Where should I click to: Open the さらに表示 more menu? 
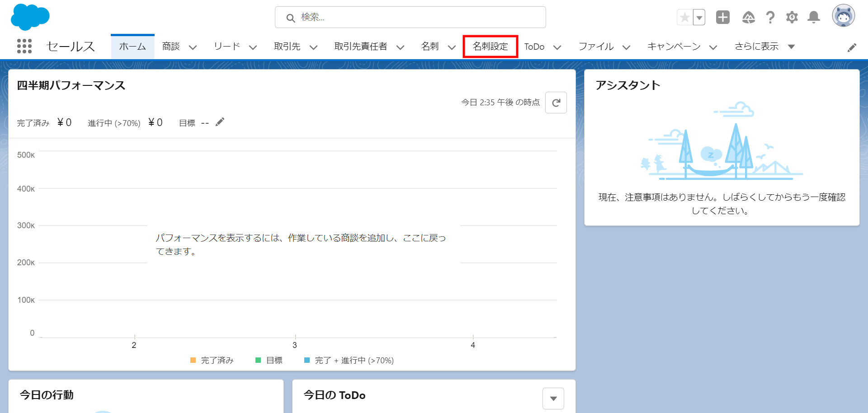[764, 47]
